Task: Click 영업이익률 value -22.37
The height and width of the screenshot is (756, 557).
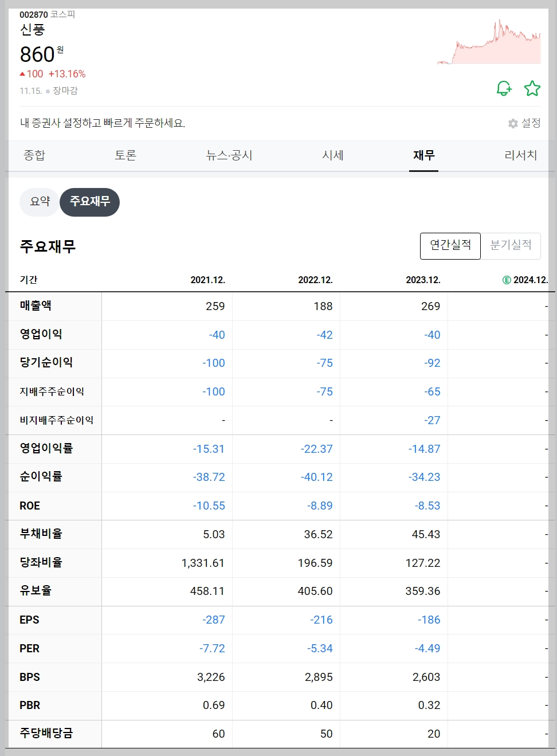Action: 316,449
